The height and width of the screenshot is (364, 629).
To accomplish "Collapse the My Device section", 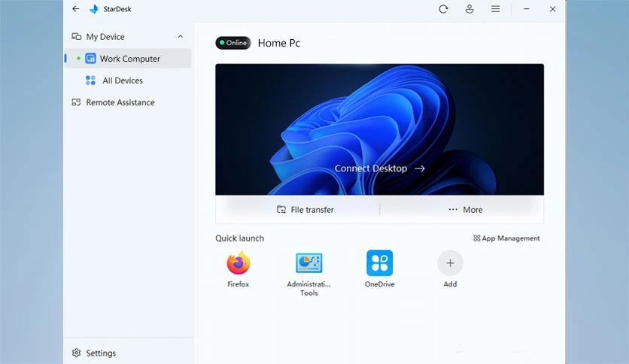I will coord(181,37).
